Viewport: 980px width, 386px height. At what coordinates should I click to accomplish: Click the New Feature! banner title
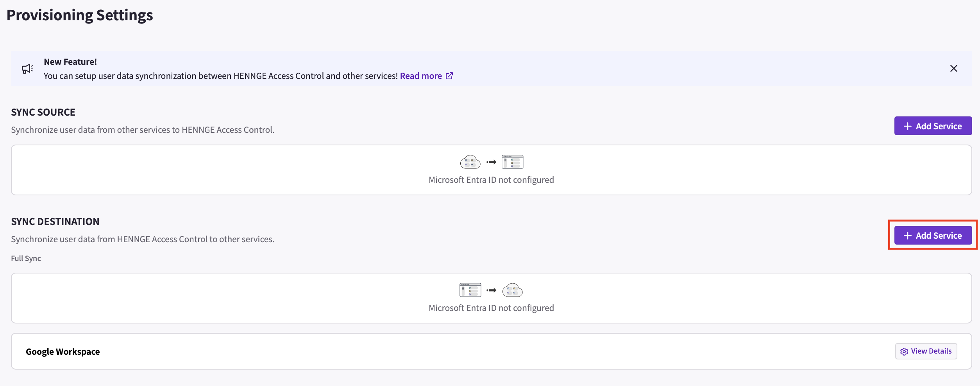70,62
